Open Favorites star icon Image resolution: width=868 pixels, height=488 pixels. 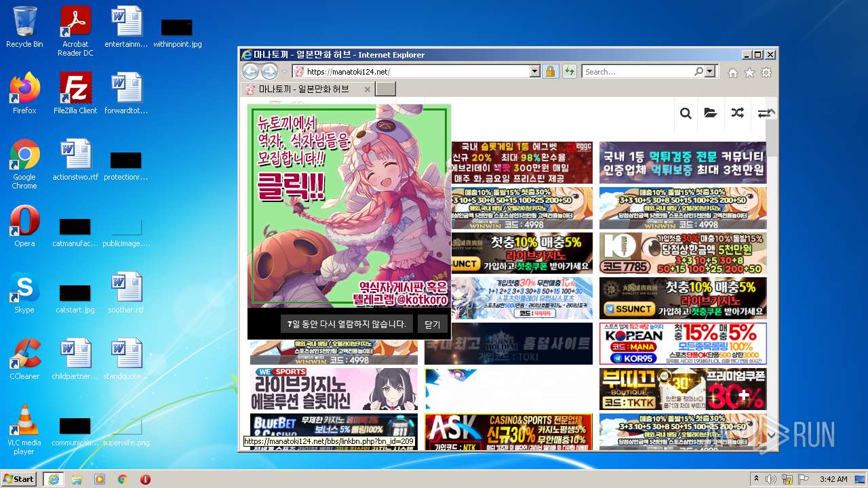click(x=749, y=73)
